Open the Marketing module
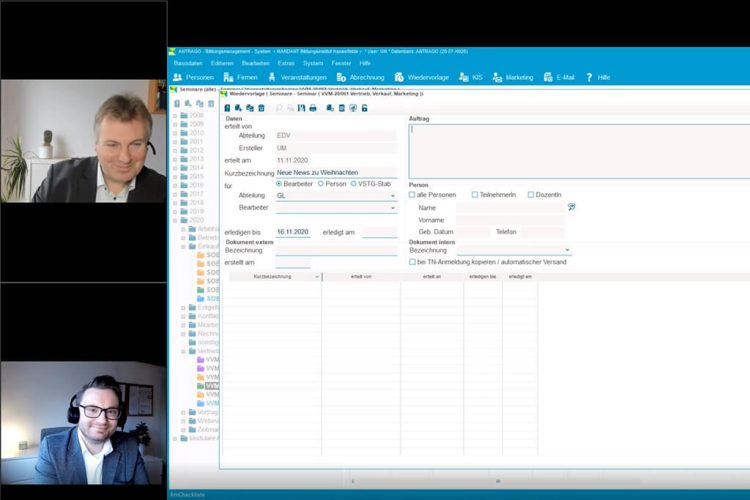Image resolution: width=750 pixels, height=500 pixels. 512,77
